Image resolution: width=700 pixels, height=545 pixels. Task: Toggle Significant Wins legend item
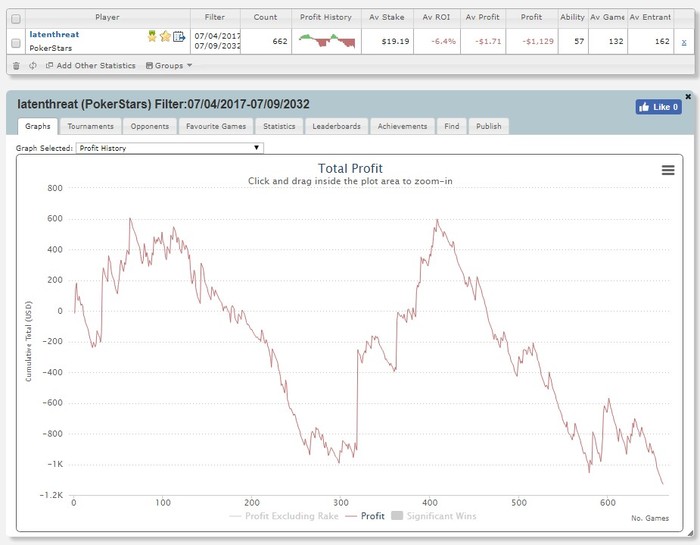[433, 516]
